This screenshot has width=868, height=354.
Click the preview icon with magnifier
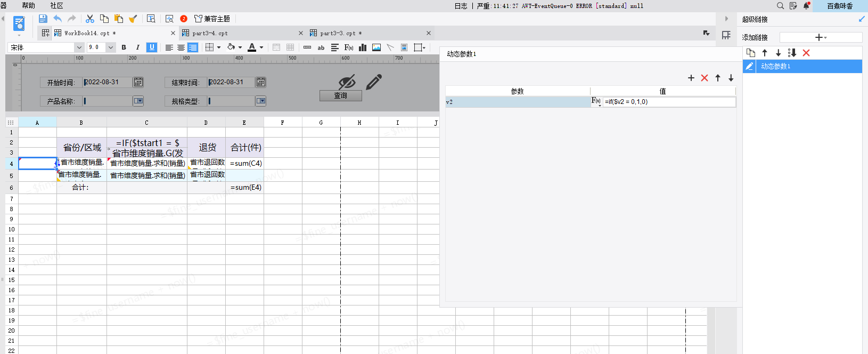(169, 19)
